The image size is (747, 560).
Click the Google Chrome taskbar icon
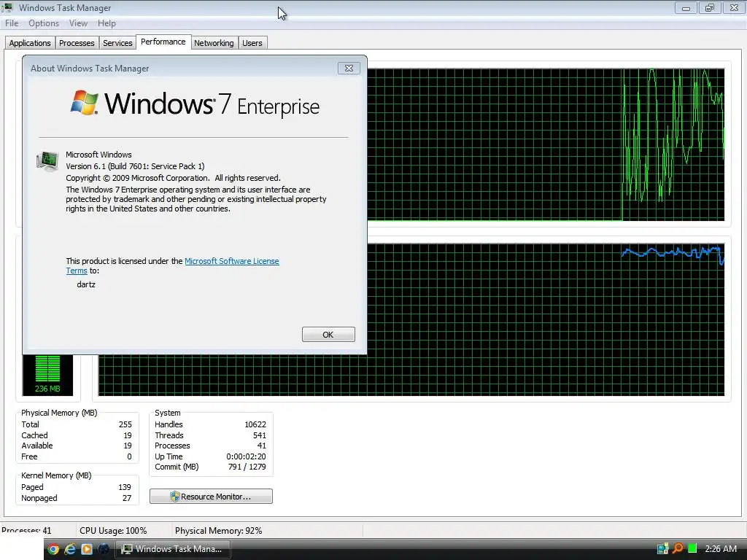pyautogui.click(x=53, y=549)
